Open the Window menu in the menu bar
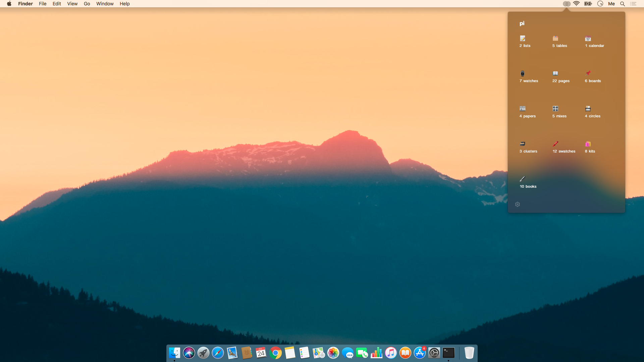644x362 pixels. [x=105, y=4]
